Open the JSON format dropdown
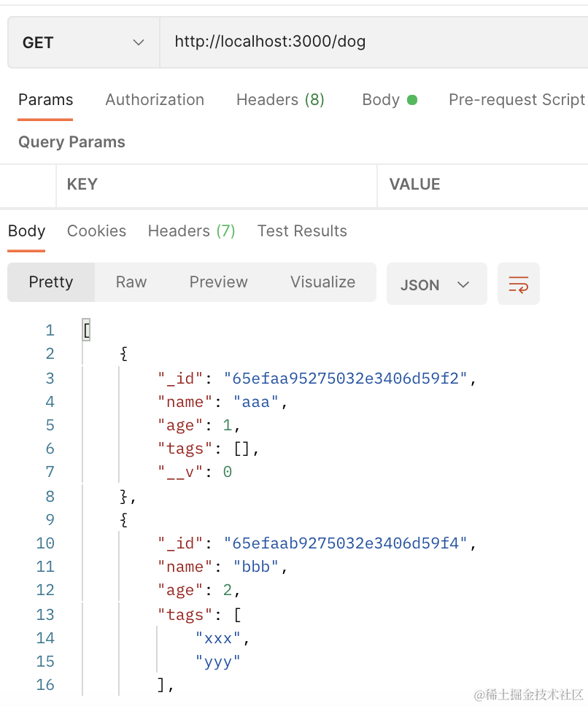The image size is (588, 706). tap(436, 284)
